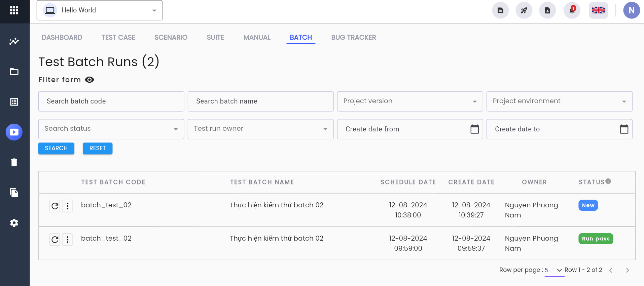
Task: Open the list table sidebar icon
Action: tap(14, 102)
